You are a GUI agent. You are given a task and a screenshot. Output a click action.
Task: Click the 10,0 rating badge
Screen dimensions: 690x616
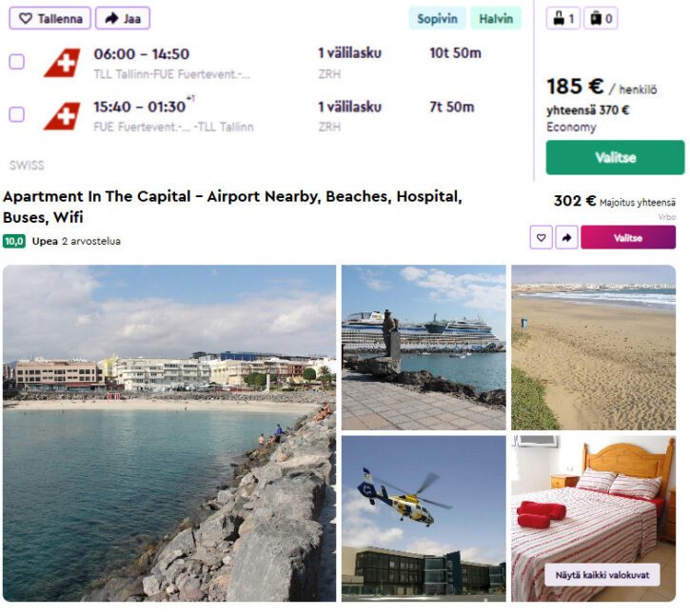tap(14, 241)
